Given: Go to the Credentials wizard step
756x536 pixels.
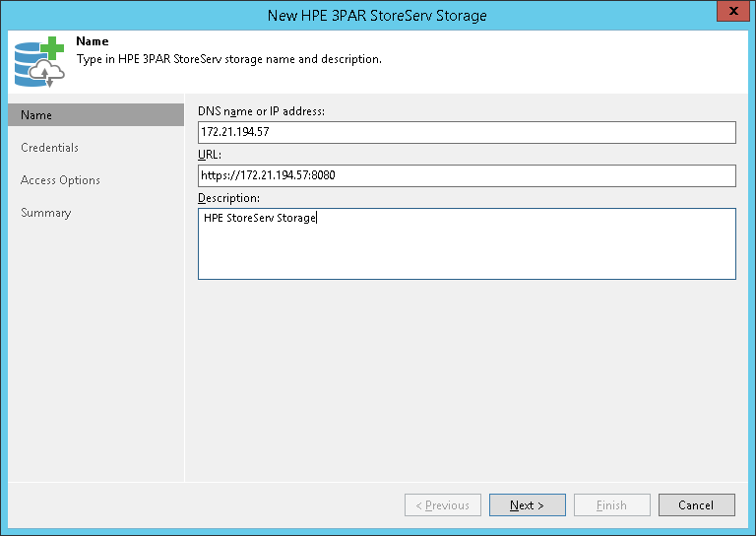Looking at the screenshot, I should [x=49, y=148].
